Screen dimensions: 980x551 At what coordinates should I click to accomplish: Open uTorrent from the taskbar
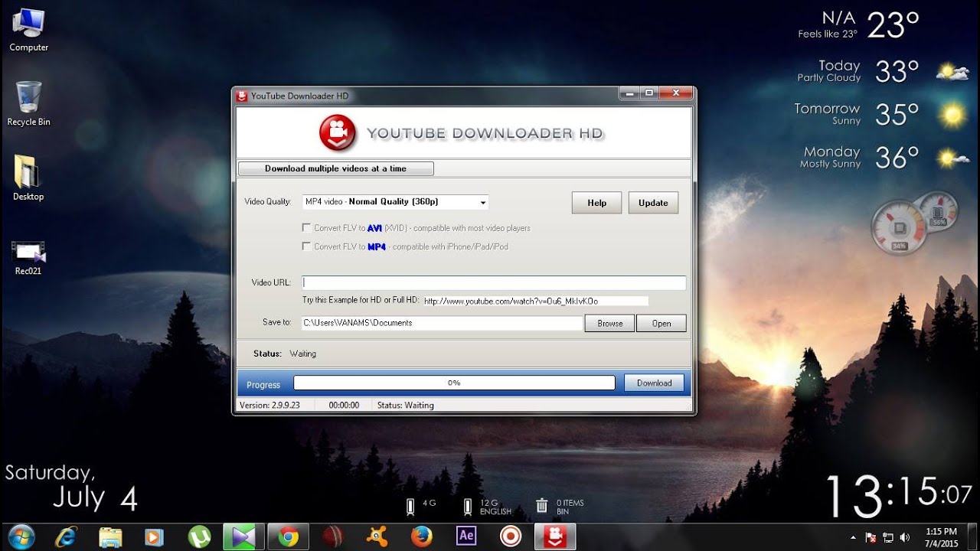(200, 537)
